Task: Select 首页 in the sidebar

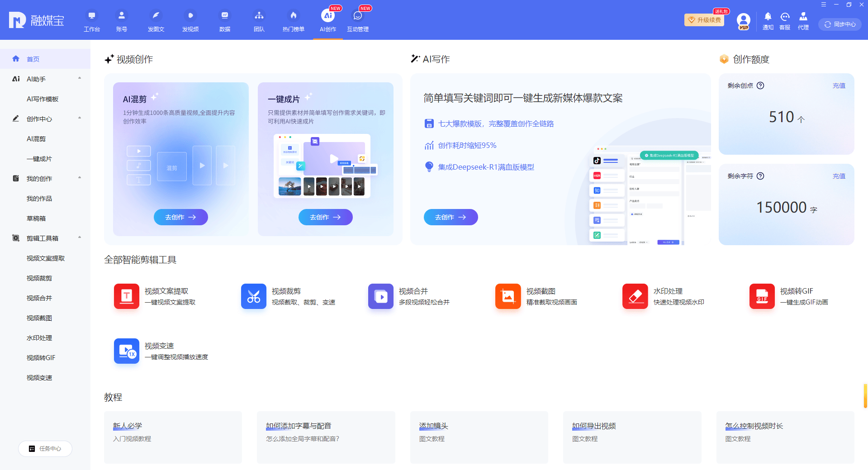Action: (x=45, y=59)
